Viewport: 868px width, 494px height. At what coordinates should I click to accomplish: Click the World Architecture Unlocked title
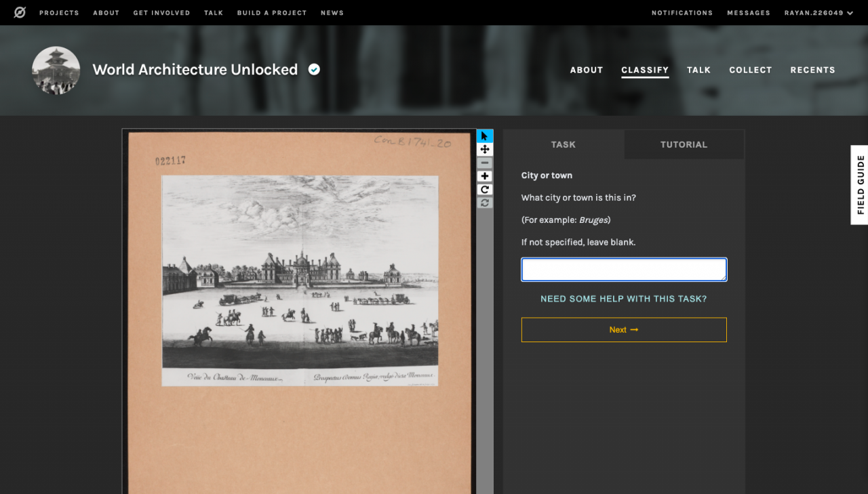(x=195, y=70)
